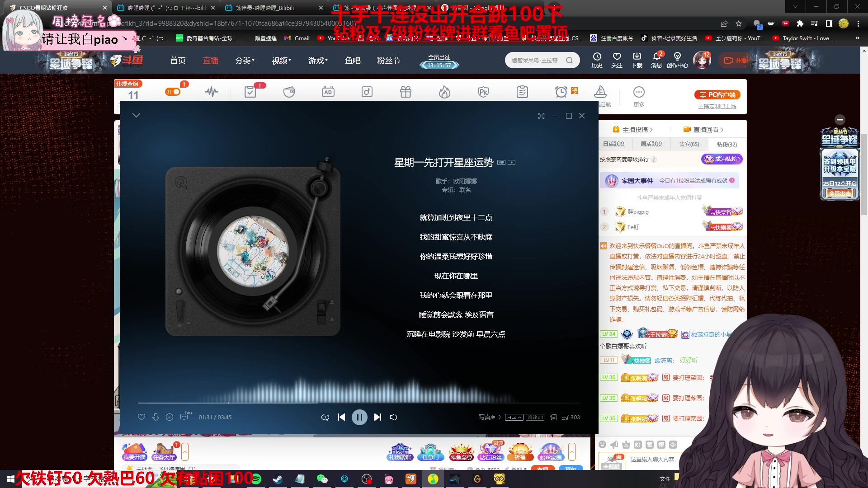The image size is (868, 488).
Task: Open more options ellipsis in player
Action: pos(170,417)
